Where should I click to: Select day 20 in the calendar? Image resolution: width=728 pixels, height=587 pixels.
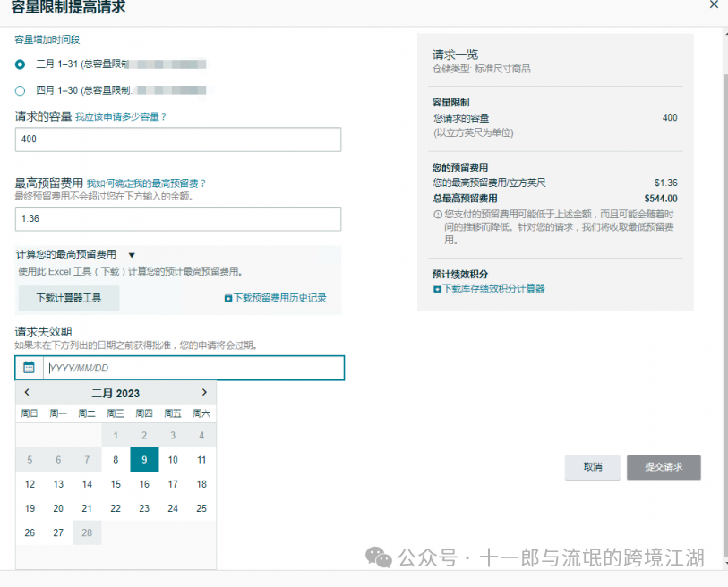point(58,508)
